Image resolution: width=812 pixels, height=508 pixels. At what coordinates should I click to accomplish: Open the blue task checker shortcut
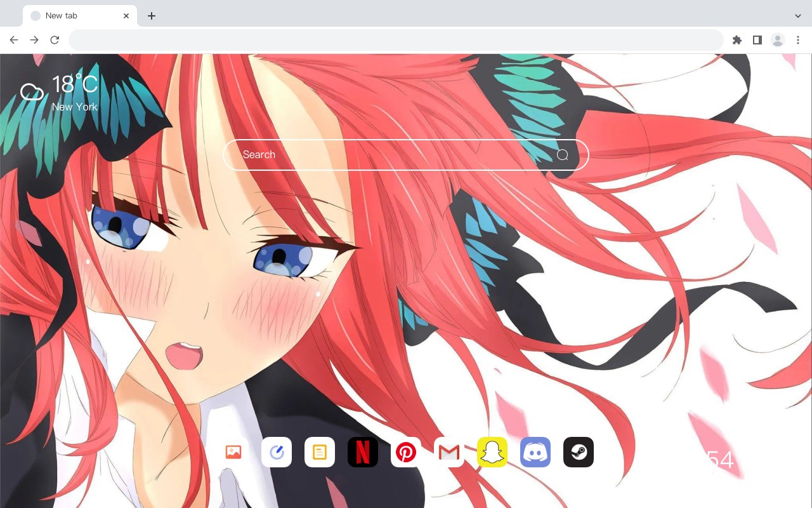point(277,452)
